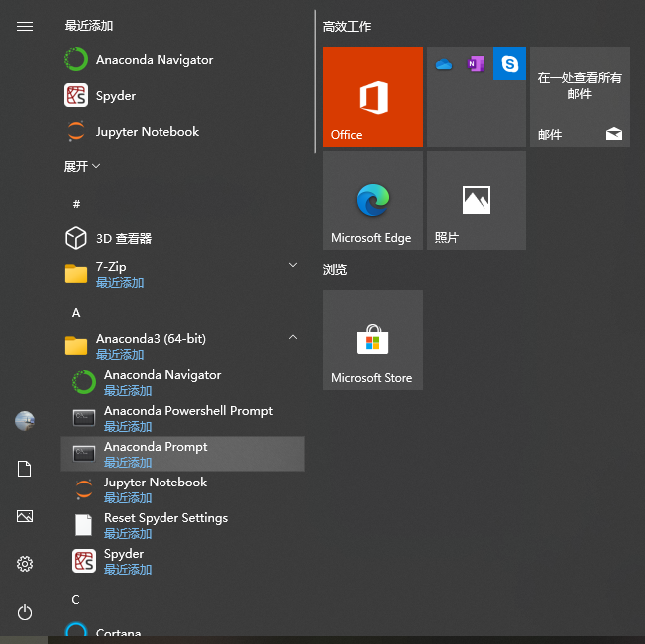
Task: Select the Anaconda3 (64-bit) folder entry
Action: (x=182, y=346)
